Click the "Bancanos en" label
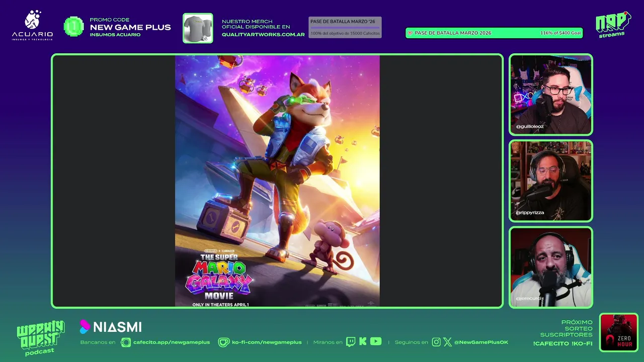Screen dimensions: 644x362 98,342
